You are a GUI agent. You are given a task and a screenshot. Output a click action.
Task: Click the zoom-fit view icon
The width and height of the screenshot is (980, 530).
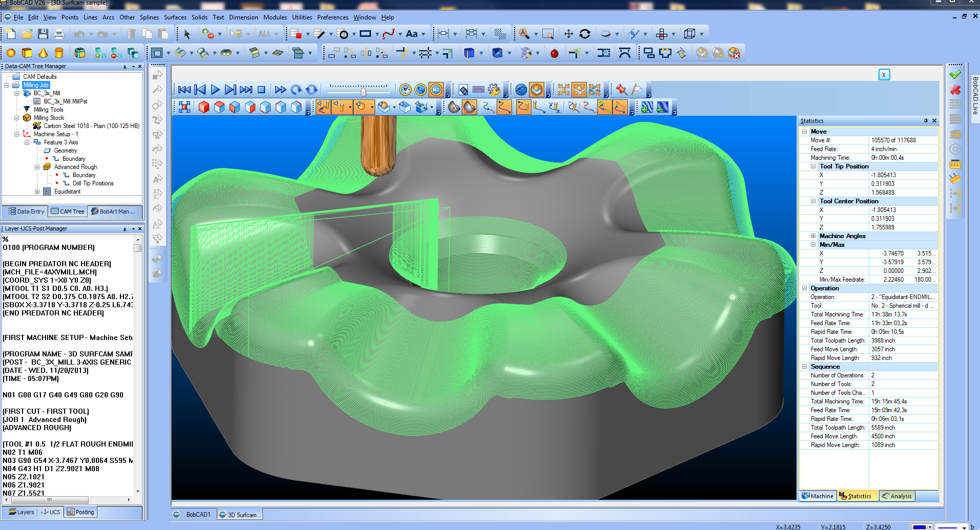pos(185,107)
